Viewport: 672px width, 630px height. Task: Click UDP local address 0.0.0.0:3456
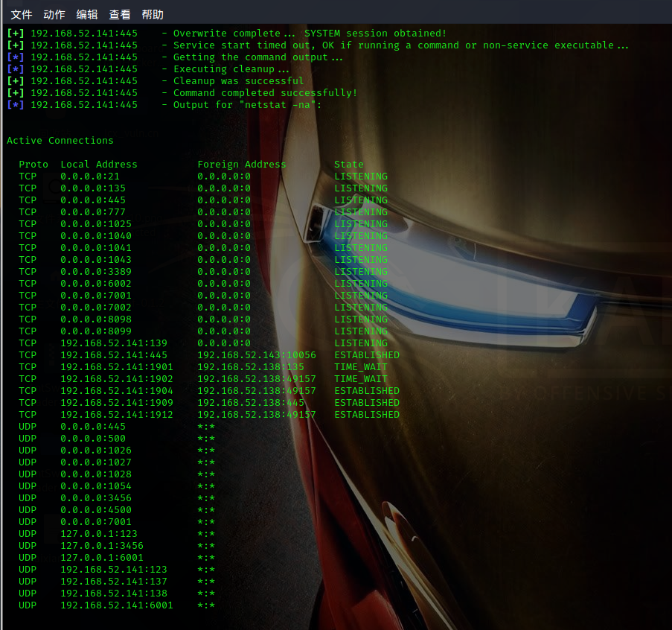tap(96, 498)
